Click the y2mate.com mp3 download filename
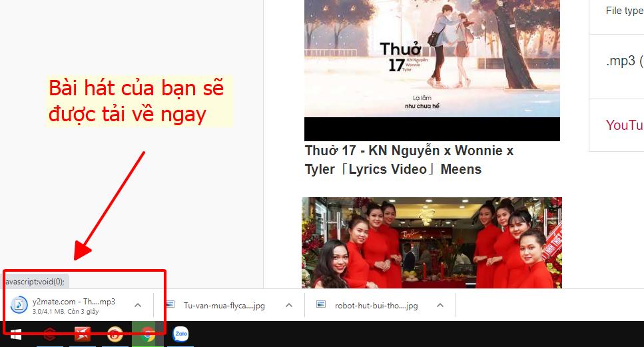The image size is (644, 347). pos(73,301)
